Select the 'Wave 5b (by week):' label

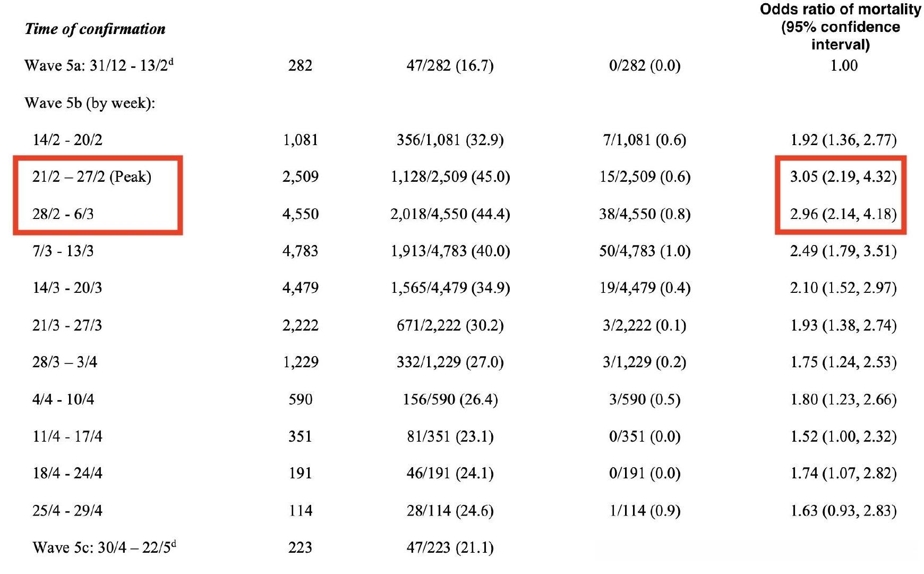90,103
